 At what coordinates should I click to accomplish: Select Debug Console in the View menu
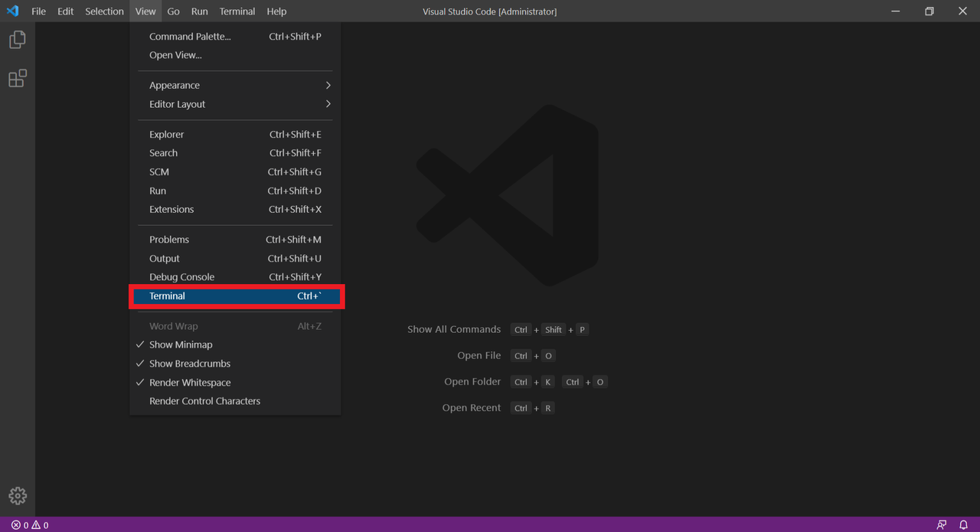(235, 277)
